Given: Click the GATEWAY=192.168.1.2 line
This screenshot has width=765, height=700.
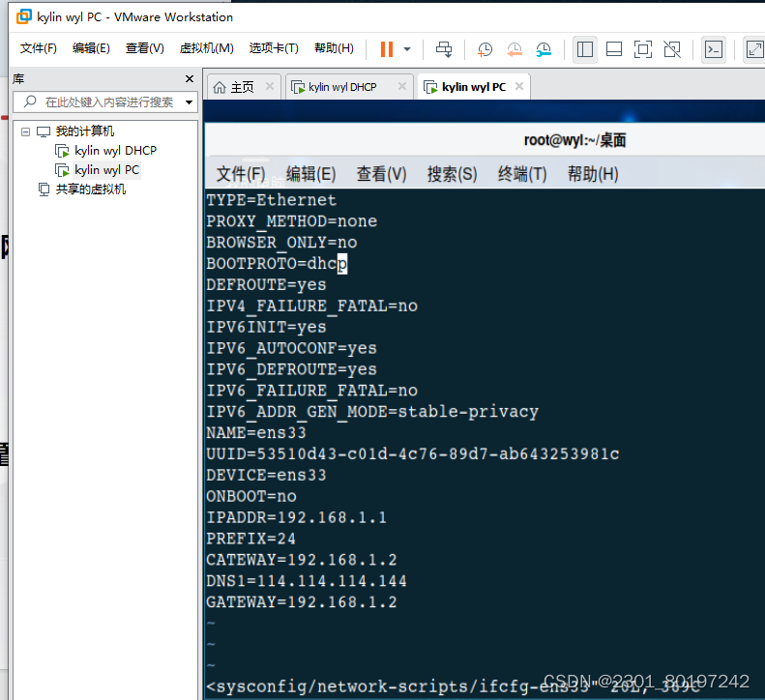Looking at the screenshot, I should 302,602.
